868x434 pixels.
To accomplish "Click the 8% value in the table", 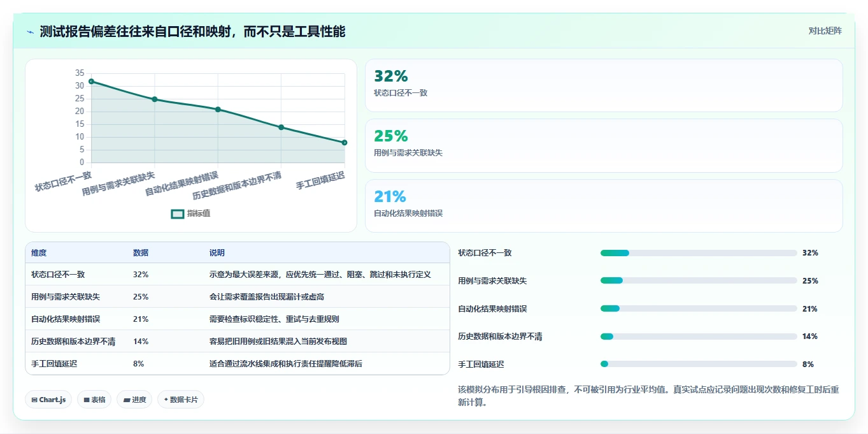I will coord(139,364).
